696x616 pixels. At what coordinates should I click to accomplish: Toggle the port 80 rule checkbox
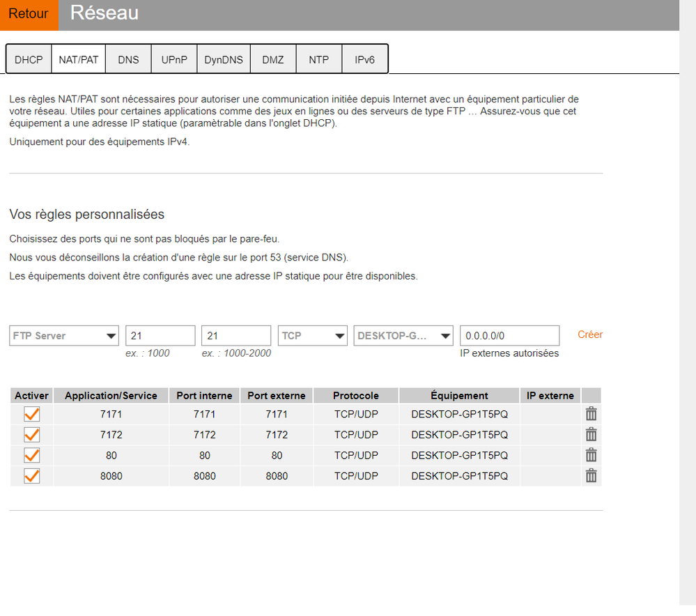32,455
